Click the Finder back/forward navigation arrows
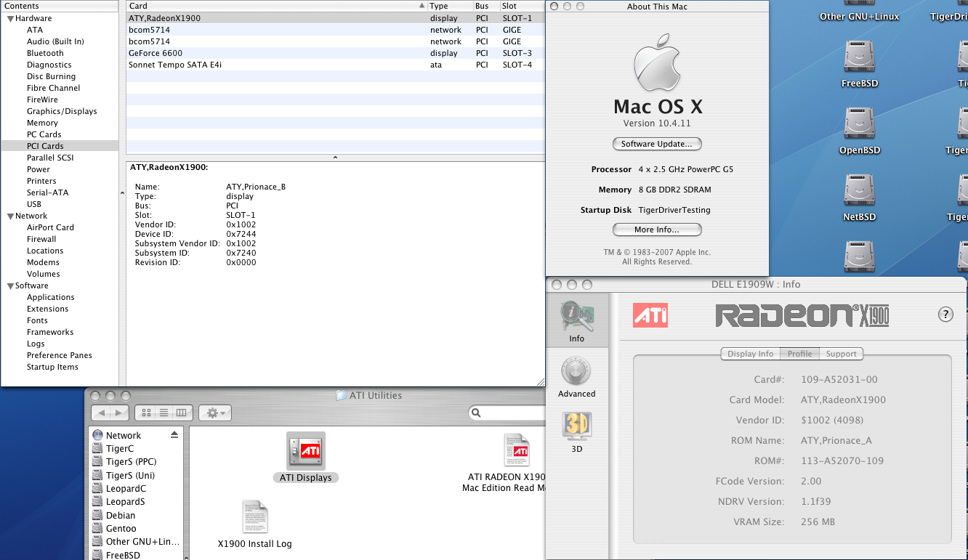 (x=110, y=413)
